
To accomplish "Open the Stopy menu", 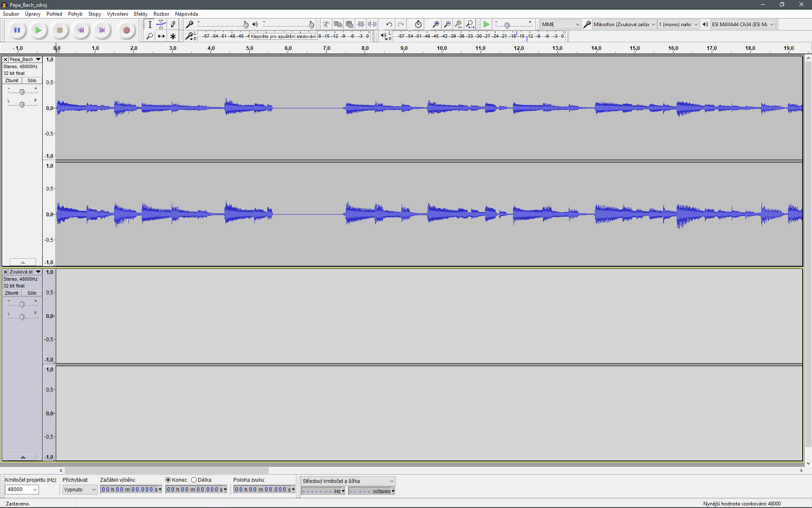I will tap(95, 14).
